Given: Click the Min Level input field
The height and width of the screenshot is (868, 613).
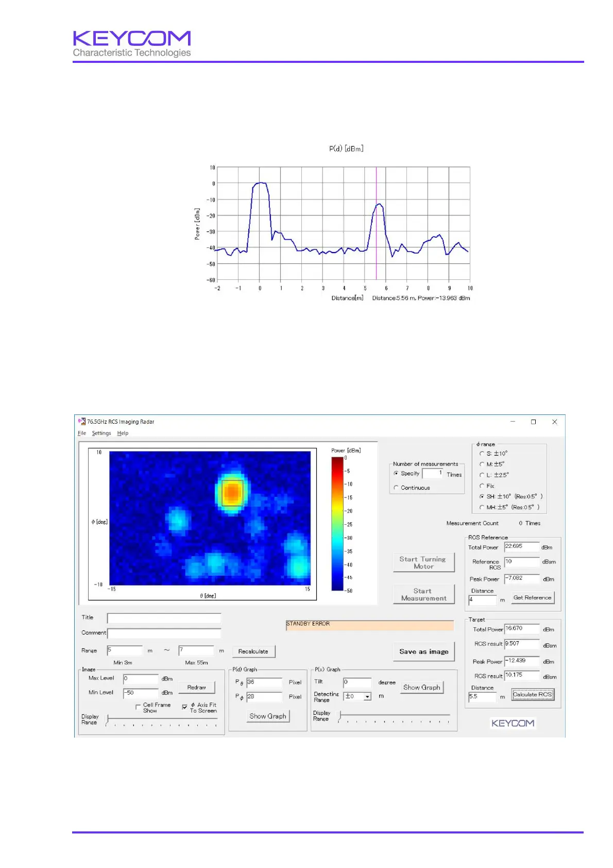Looking at the screenshot, I should click(x=141, y=693).
